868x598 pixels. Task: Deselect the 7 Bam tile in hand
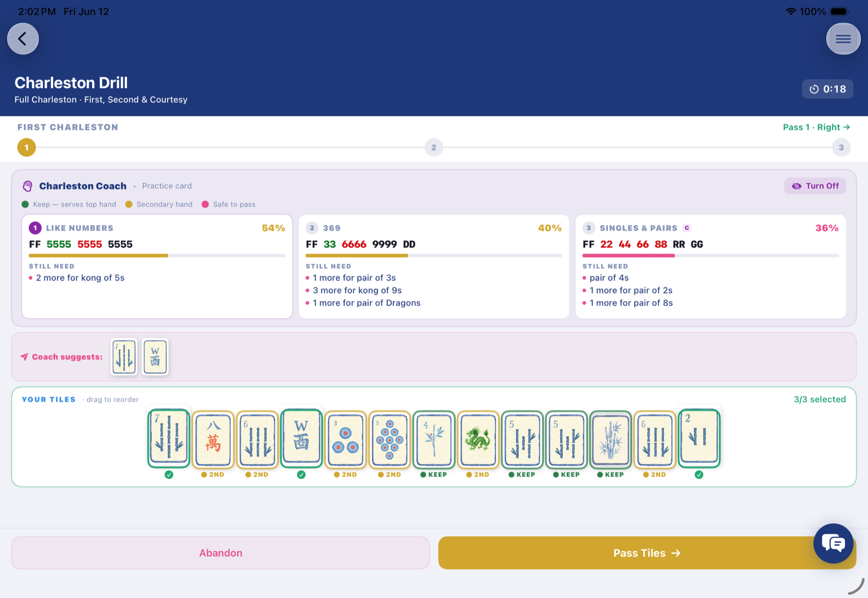(x=169, y=439)
